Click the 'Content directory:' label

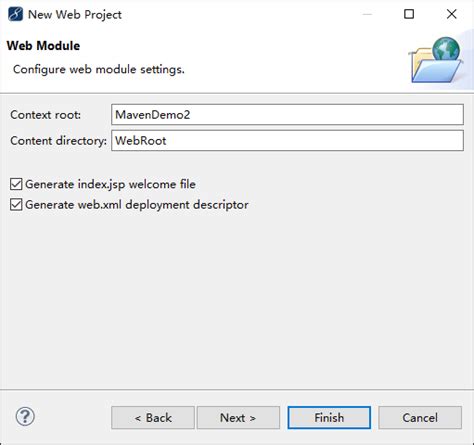point(58,141)
